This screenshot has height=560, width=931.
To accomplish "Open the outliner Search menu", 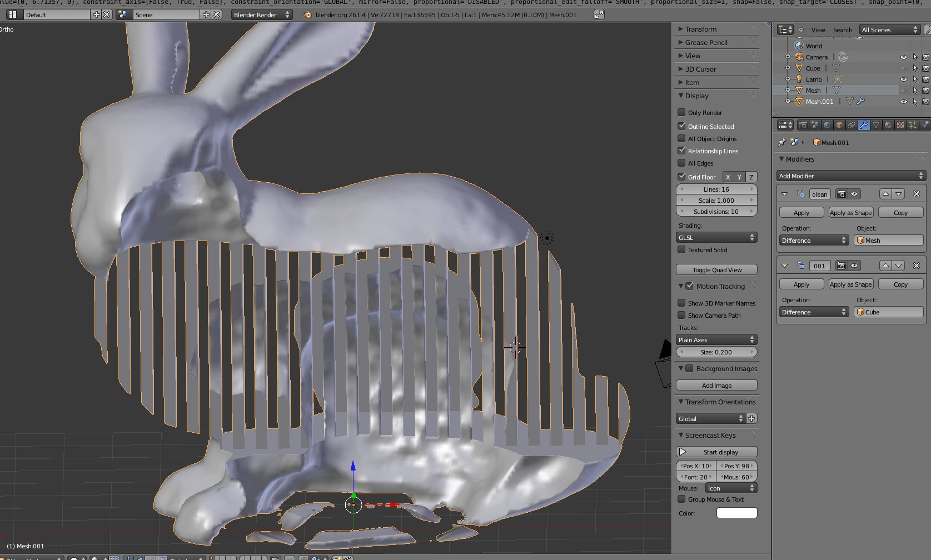I will pyautogui.click(x=842, y=30).
